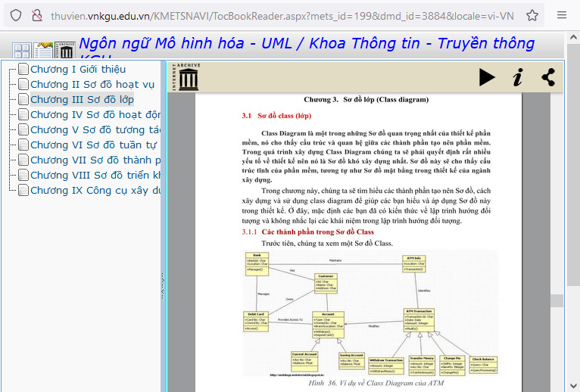580x392 pixels.
Task: Open the browser hamburger menu
Action: [x=562, y=15]
